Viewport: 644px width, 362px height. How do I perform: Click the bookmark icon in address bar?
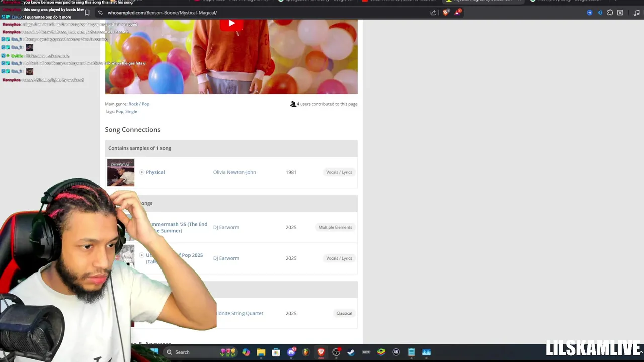pyautogui.click(x=87, y=13)
